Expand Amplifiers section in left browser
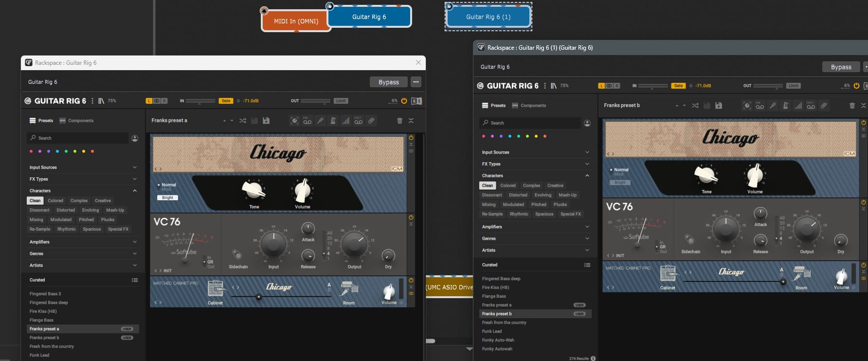 coord(83,242)
